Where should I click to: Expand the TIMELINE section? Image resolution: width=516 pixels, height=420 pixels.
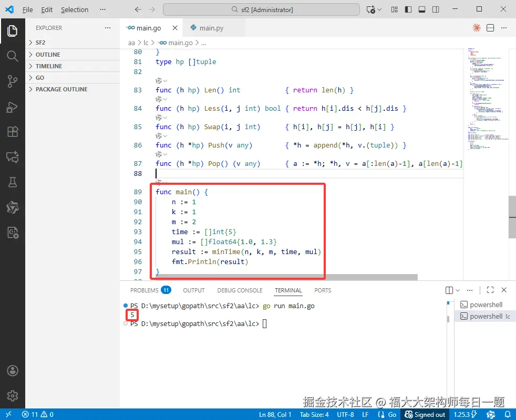click(73, 66)
